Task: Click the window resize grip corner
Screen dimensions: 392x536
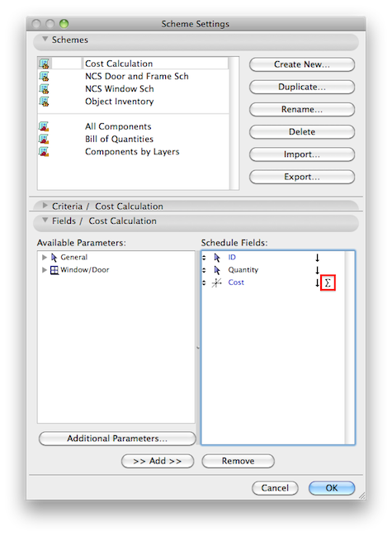Action: tap(361, 496)
